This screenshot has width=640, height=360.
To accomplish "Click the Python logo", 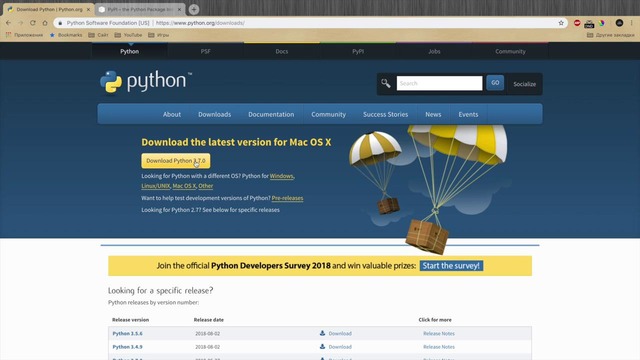I will [x=146, y=81].
